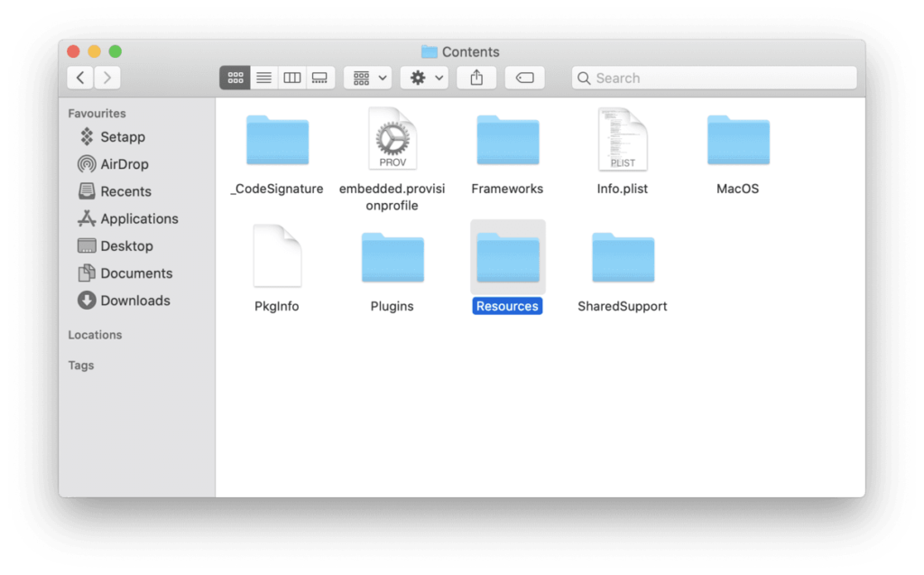Switch to gallery view mode
This screenshot has width=924, height=575.
(x=320, y=78)
